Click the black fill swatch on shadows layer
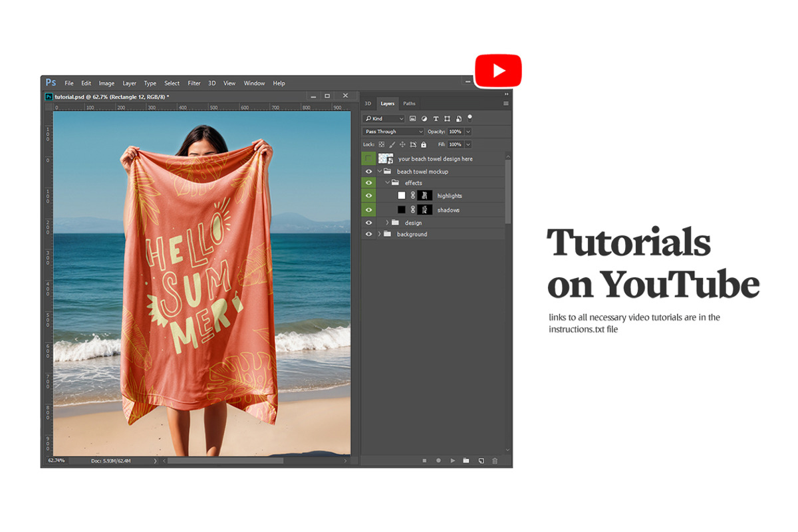 tap(402, 209)
